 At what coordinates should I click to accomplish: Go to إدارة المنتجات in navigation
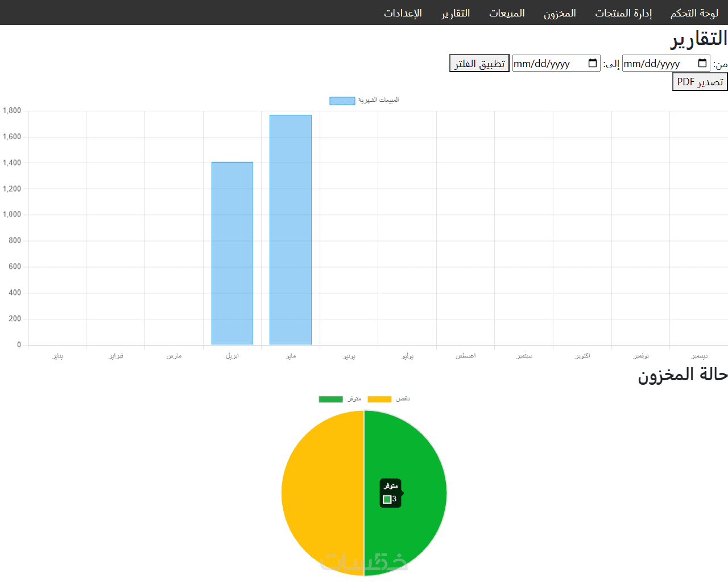(x=623, y=13)
